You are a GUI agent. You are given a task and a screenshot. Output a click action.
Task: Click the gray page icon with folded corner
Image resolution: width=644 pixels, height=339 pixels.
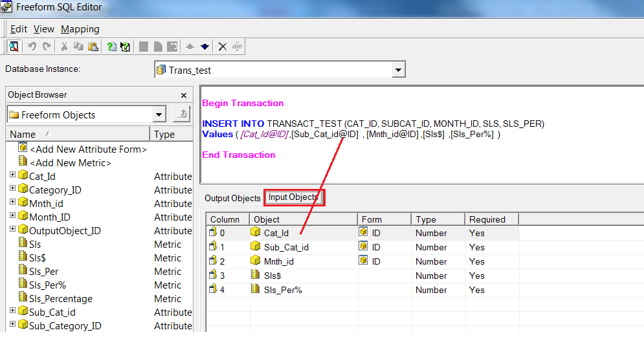click(158, 47)
